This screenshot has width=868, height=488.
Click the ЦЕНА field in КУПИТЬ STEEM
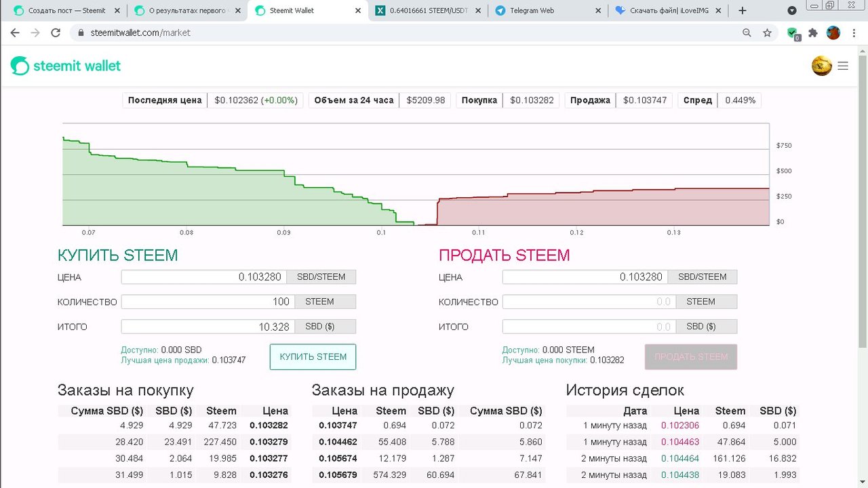(204, 277)
